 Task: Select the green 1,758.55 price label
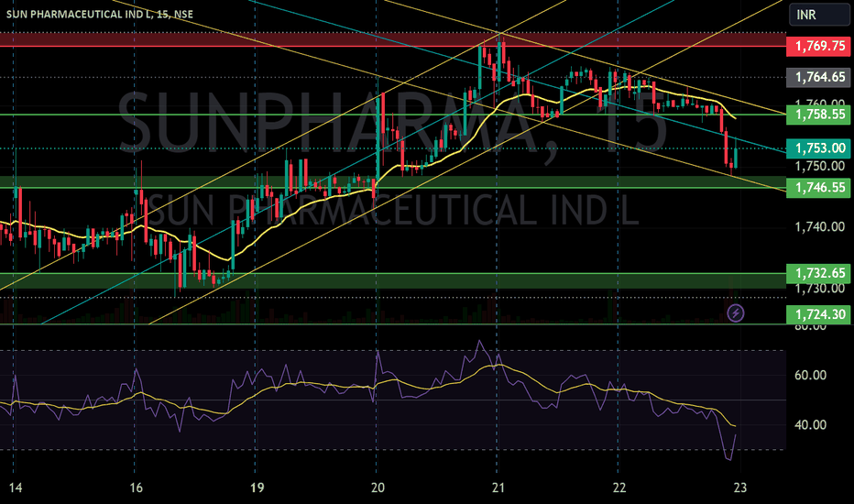tap(820, 115)
